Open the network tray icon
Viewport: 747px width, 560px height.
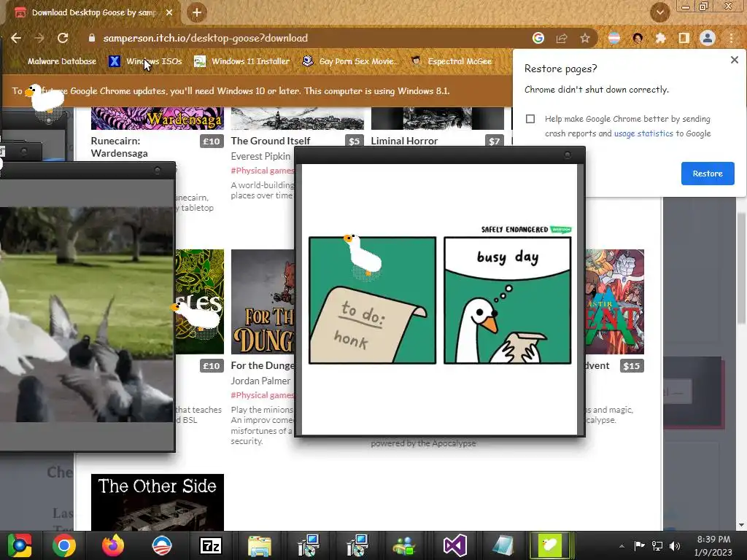click(657, 545)
